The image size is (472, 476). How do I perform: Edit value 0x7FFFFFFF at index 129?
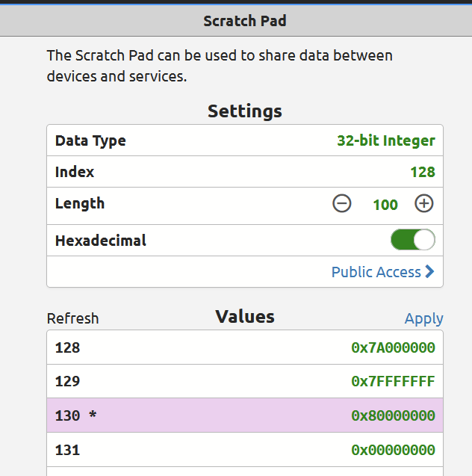(x=393, y=381)
